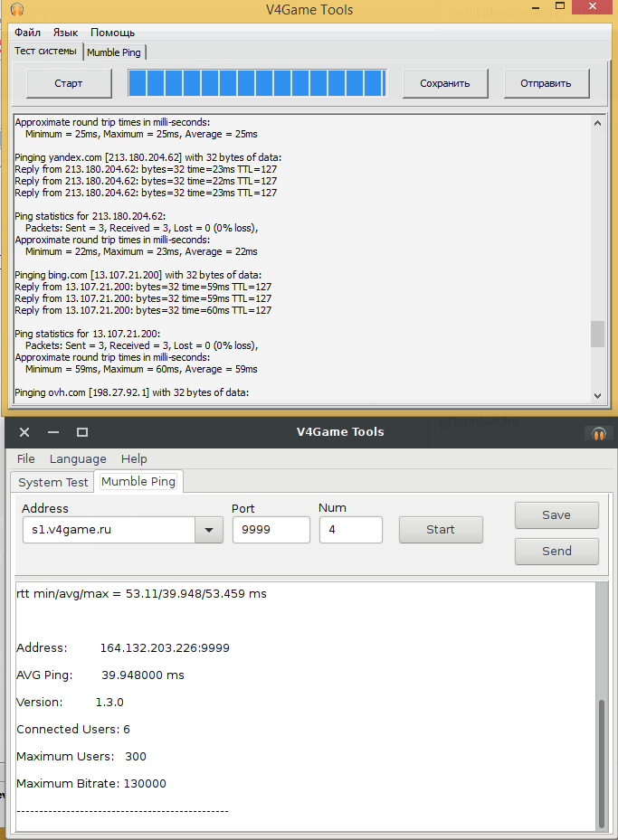Click the Старт button
The width and height of the screenshot is (618, 840).
(69, 83)
